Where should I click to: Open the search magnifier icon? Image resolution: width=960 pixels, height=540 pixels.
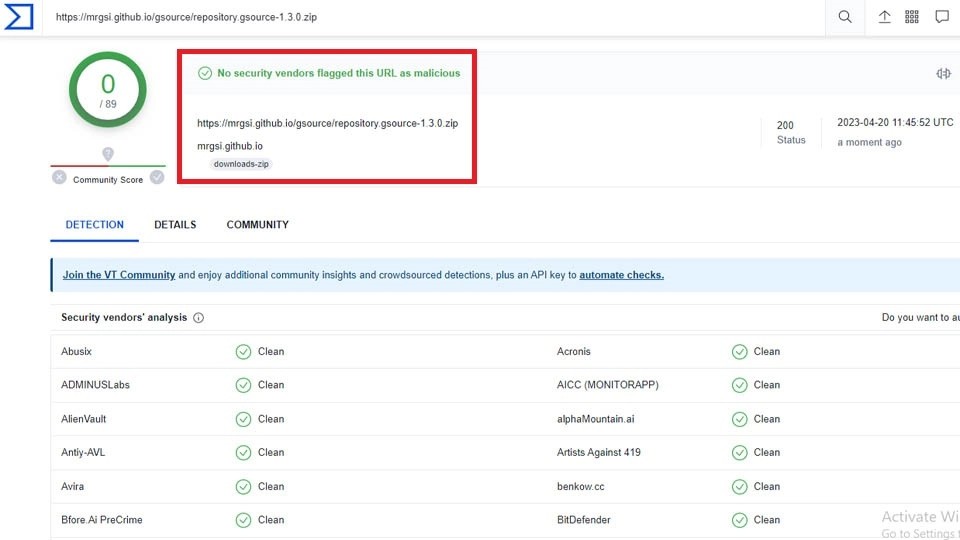(x=845, y=17)
